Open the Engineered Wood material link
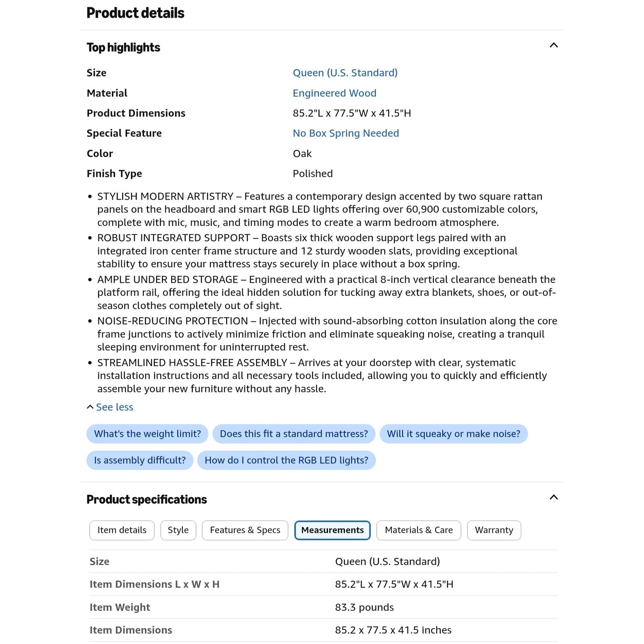644x644 pixels. point(334,93)
